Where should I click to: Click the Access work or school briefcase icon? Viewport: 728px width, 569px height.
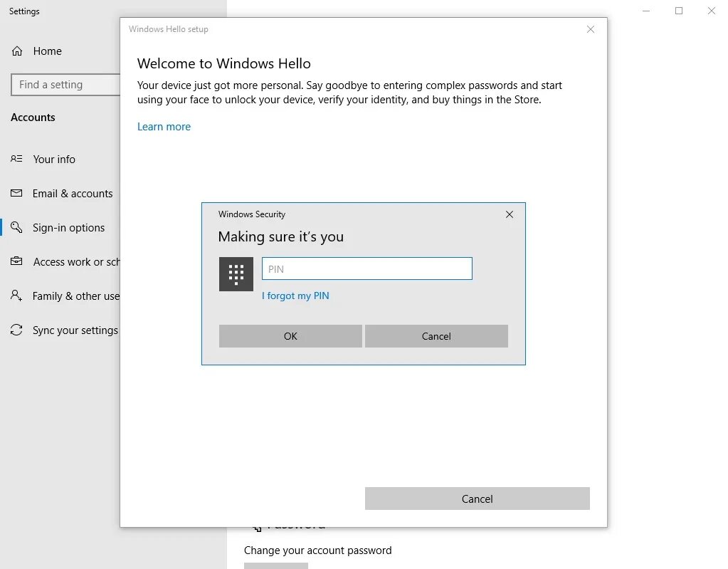tap(16, 261)
